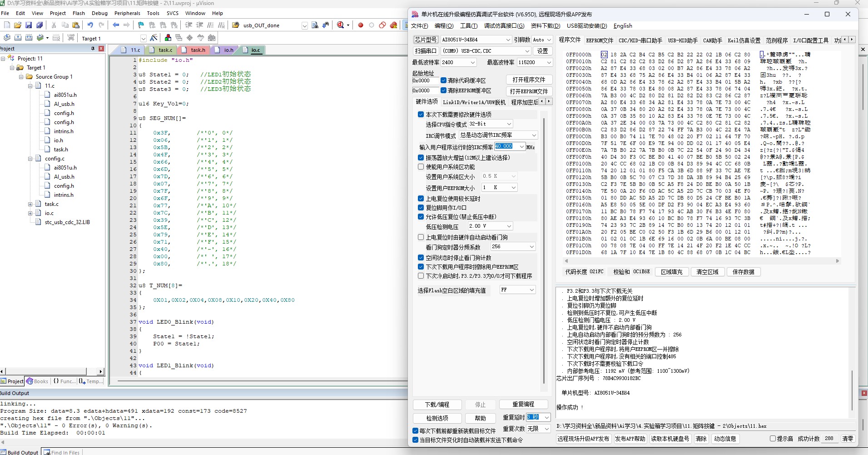
Task: Start the debug session with magnifier icon
Action: (x=341, y=25)
